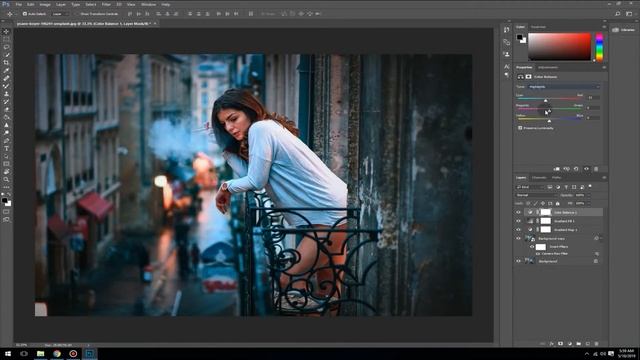Open the Image menu
The height and width of the screenshot is (360, 640).
45,4
